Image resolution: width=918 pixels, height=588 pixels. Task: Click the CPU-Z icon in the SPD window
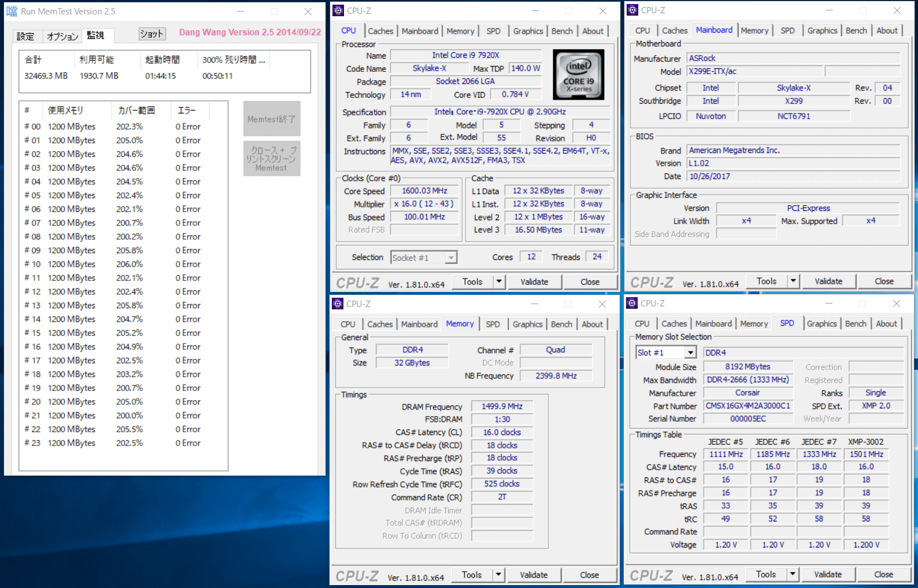632,303
